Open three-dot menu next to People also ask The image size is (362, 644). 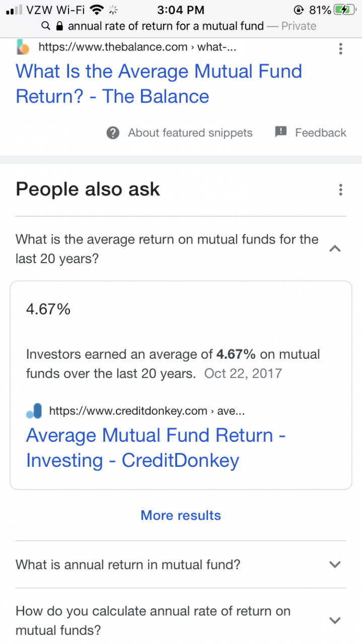tap(341, 190)
